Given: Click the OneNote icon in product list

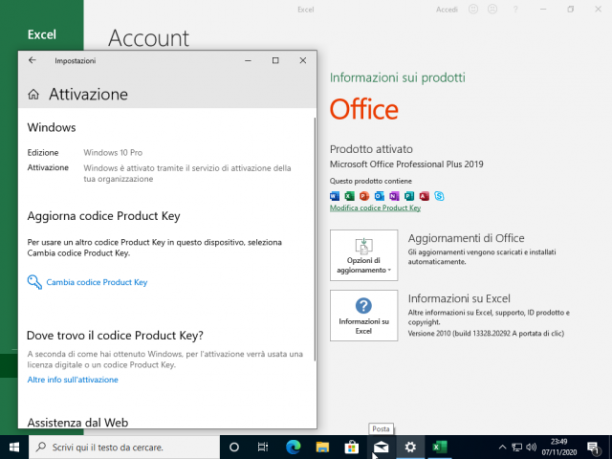Looking at the screenshot, I should click(394, 196).
